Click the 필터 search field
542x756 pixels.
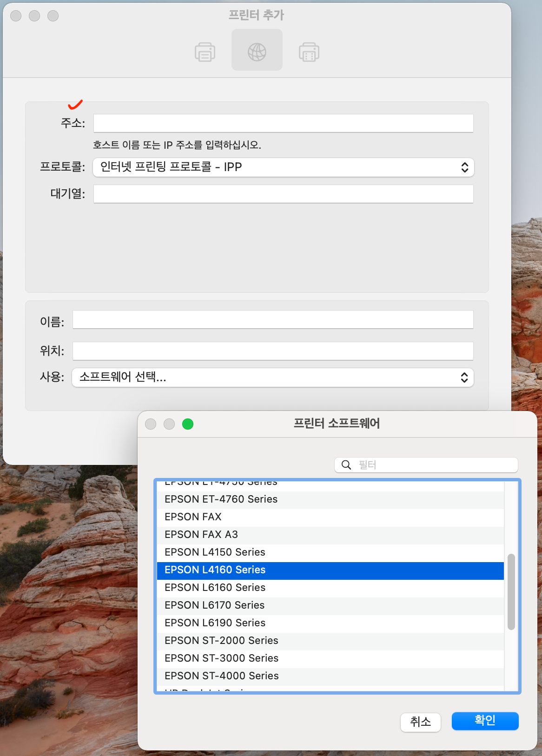pyautogui.click(x=426, y=465)
